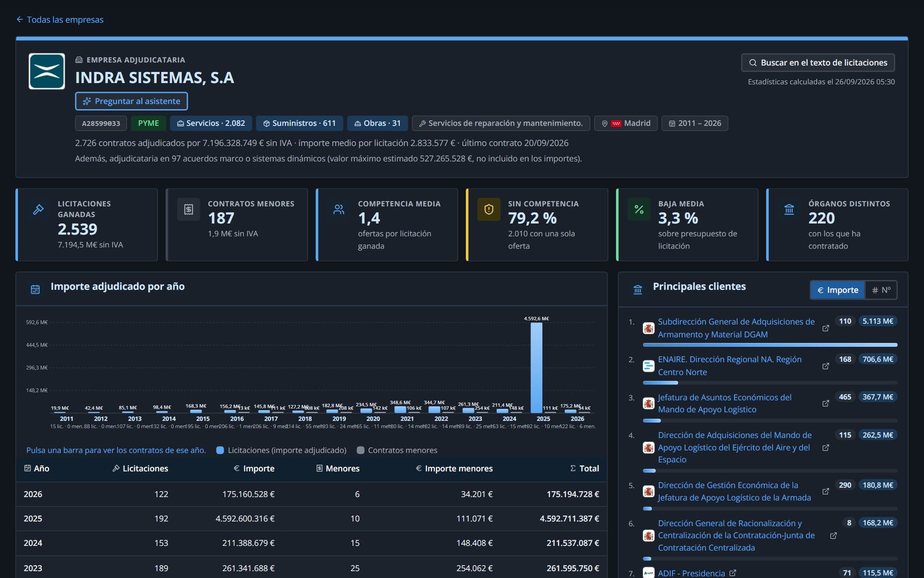This screenshot has height=578, width=924.
Task: Sort table by Menores column header
Action: pyautogui.click(x=338, y=468)
